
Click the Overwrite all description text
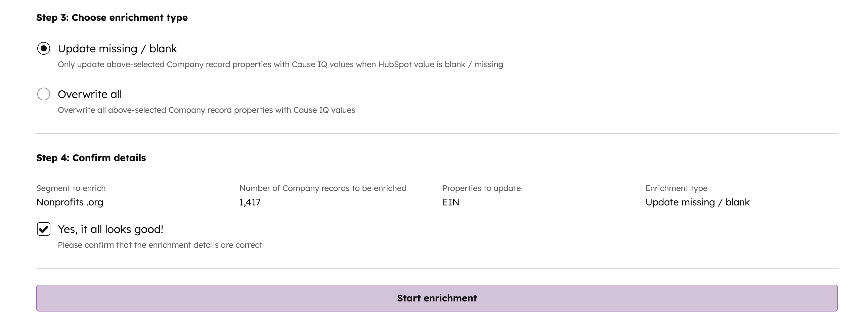(206, 110)
